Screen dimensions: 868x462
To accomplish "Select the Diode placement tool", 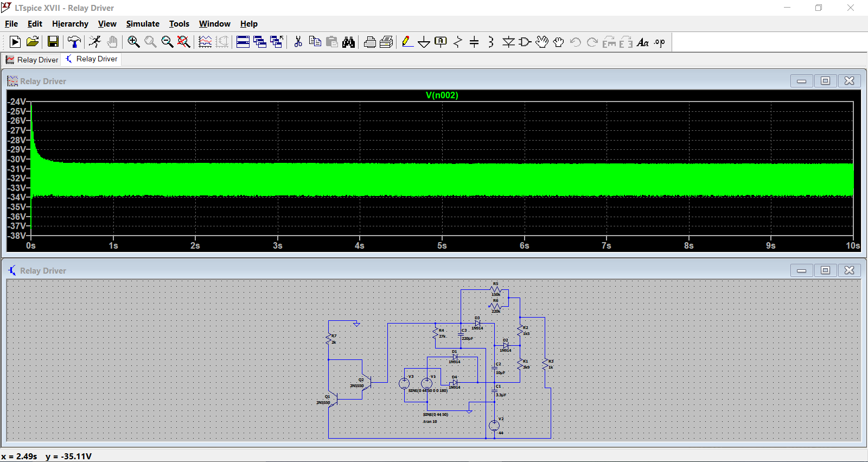I will tap(508, 42).
